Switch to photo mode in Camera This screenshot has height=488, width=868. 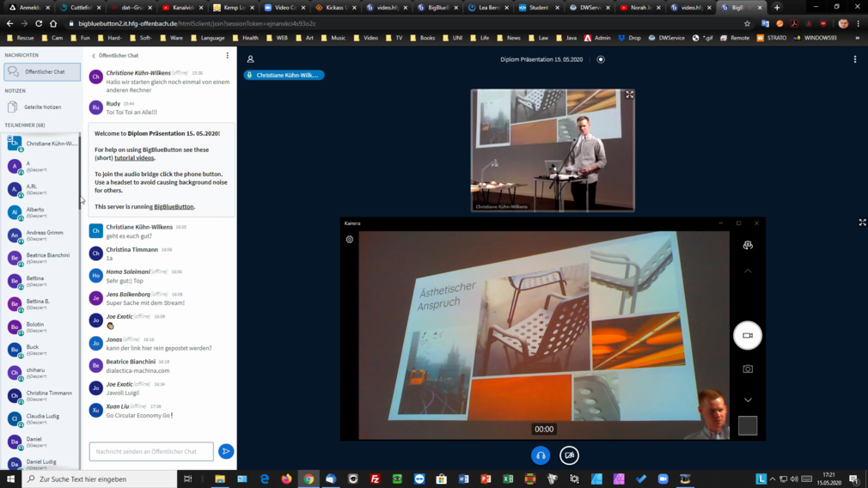(x=748, y=369)
